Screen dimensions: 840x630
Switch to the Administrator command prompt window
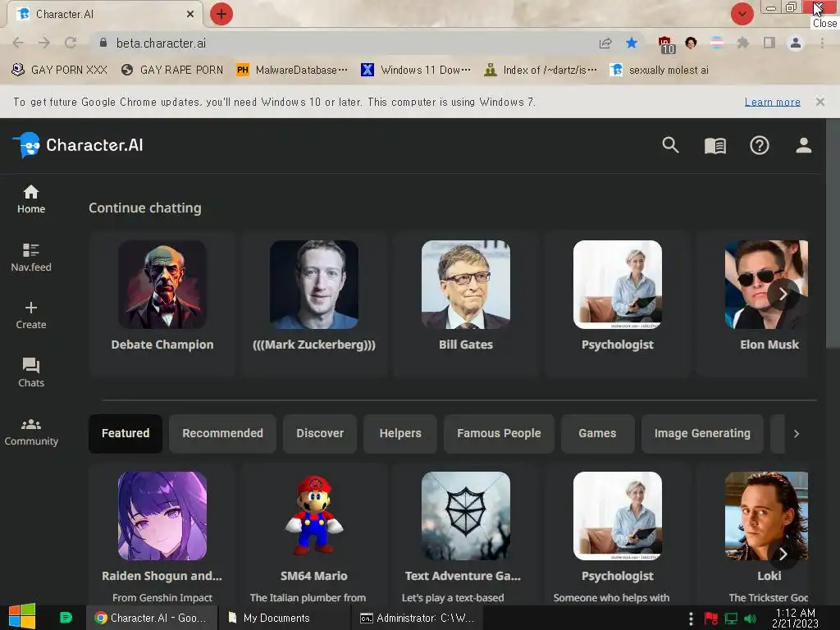tap(418, 618)
